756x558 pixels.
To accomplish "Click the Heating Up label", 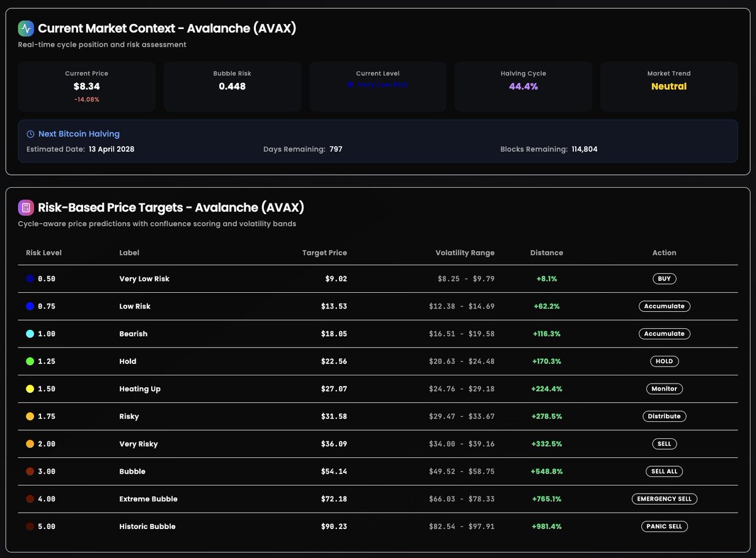I will click(140, 389).
